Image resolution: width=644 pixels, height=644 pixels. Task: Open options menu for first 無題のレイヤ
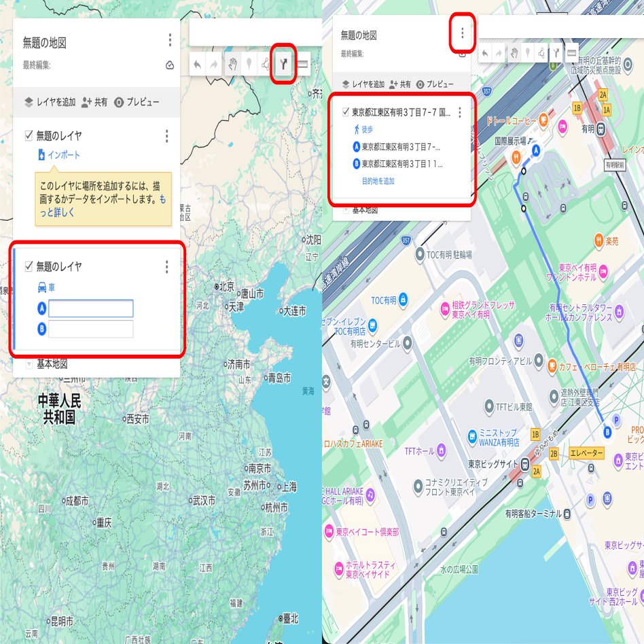point(166,136)
